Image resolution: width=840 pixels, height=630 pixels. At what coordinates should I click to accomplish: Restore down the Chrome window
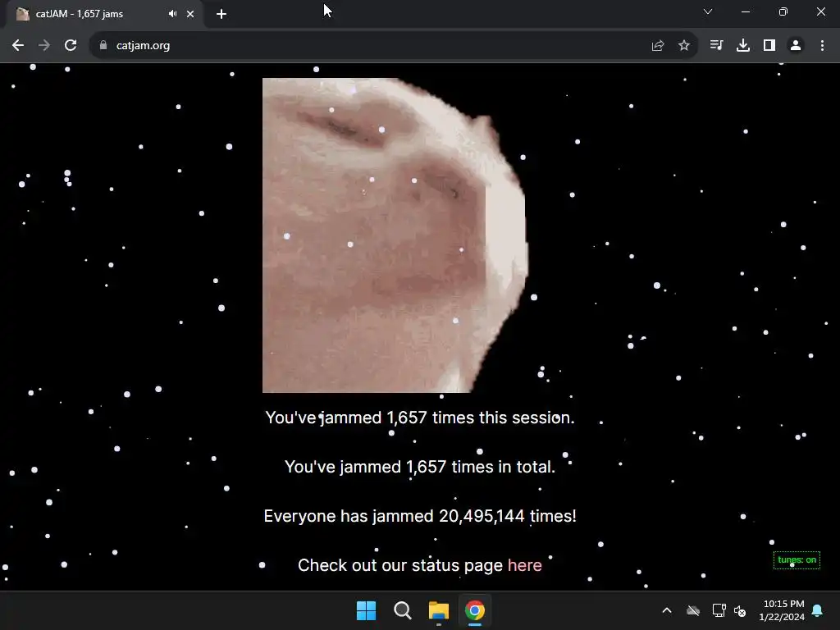(783, 11)
